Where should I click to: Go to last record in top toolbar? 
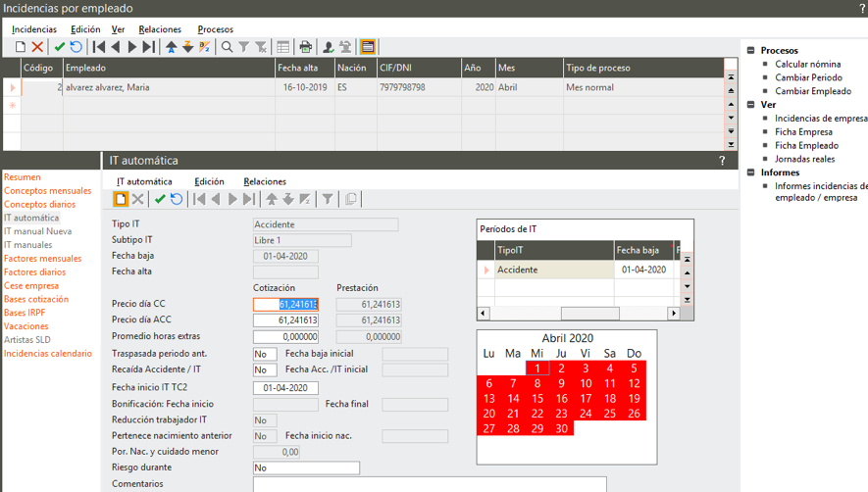click(148, 47)
